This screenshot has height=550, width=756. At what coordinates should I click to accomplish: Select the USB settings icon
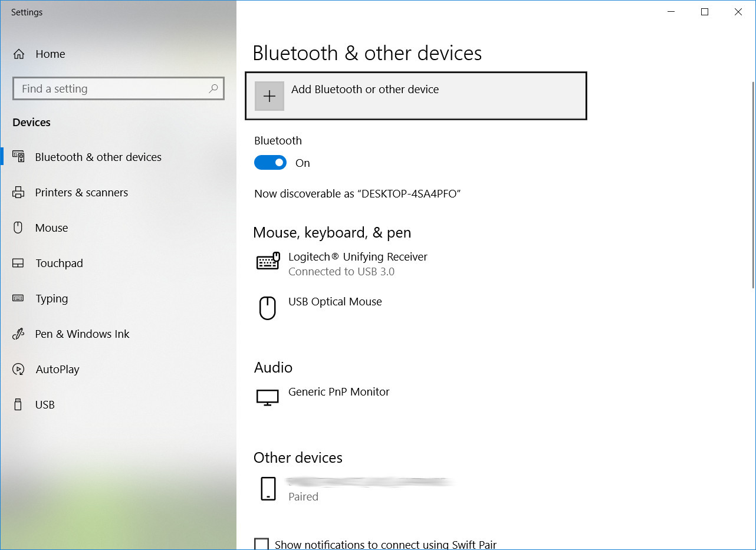pos(18,404)
